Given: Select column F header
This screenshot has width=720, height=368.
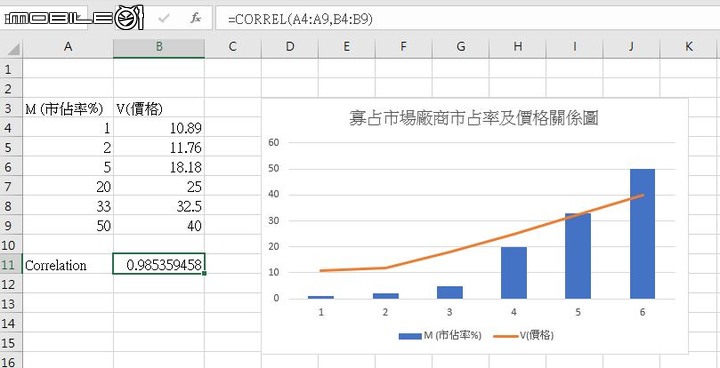Looking at the screenshot, I should click(404, 47).
